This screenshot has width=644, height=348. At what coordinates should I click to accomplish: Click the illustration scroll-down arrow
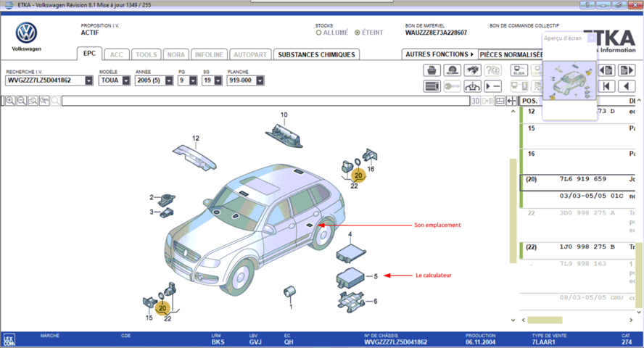click(513, 320)
